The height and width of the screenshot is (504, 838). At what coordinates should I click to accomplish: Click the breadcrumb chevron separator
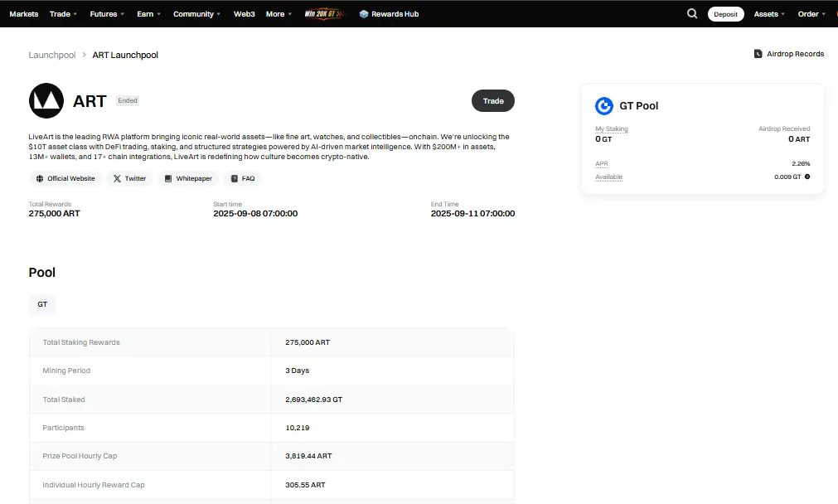(84, 55)
